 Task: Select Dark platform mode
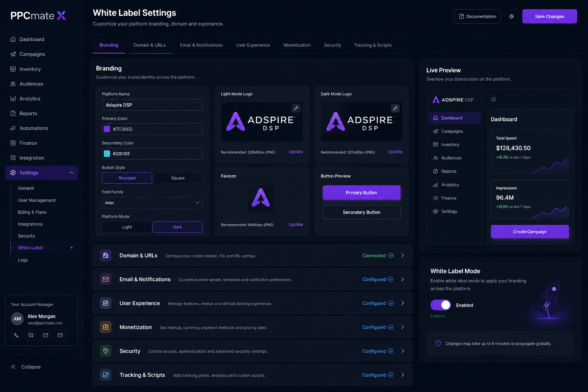(x=178, y=227)
